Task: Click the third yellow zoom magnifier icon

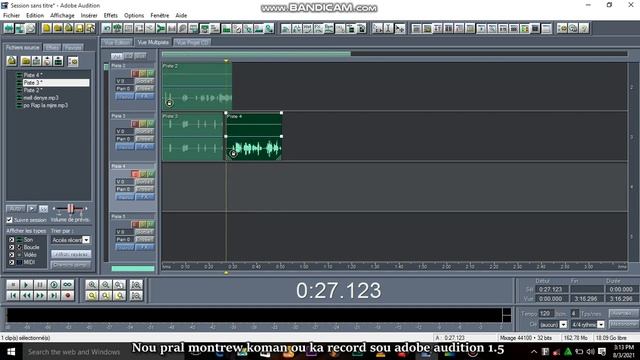Action: 120,296
